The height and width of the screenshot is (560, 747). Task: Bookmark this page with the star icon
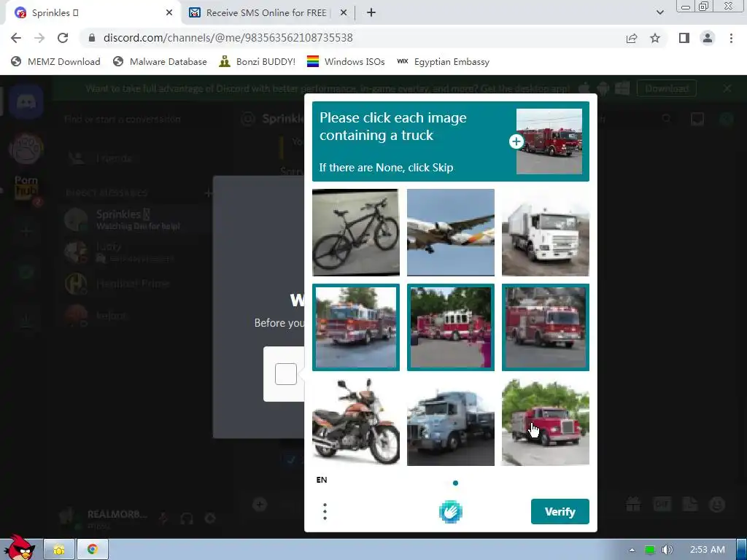click(655, 38)
